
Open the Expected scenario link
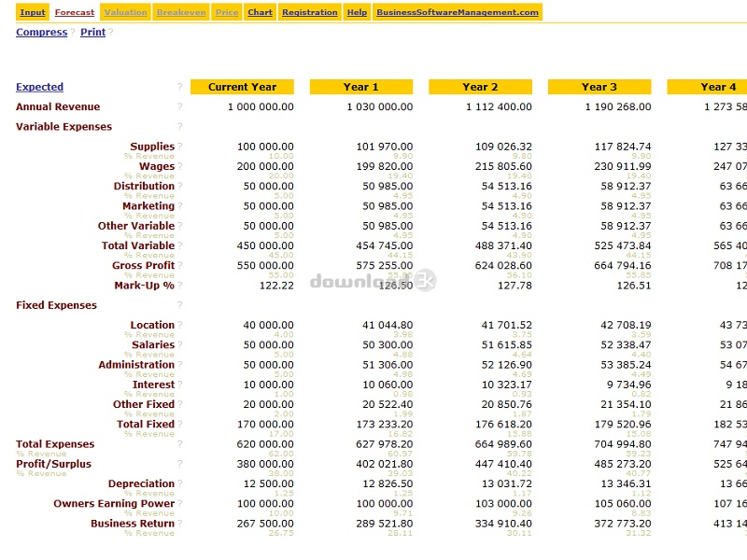(x=39, y=87)
